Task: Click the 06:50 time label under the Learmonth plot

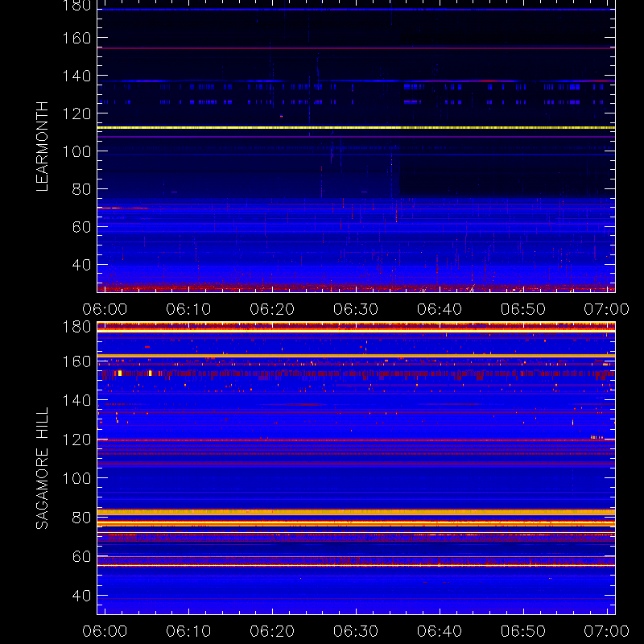Action: point(523,309)
